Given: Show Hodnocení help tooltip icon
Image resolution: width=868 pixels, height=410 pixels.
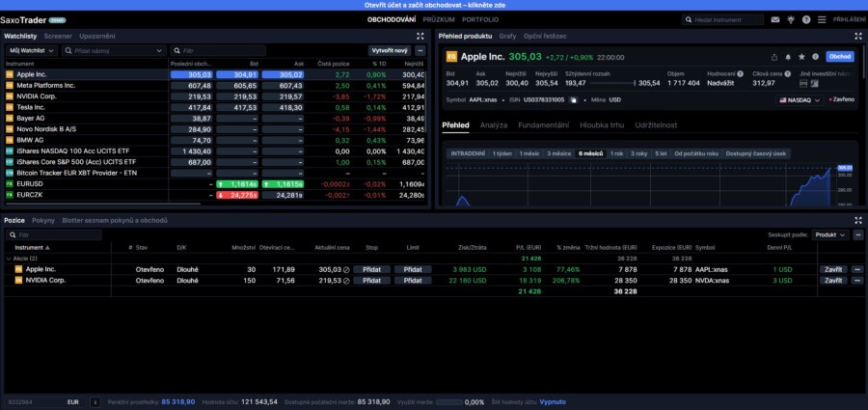Looking at the screenshot, I should point(740,73).
